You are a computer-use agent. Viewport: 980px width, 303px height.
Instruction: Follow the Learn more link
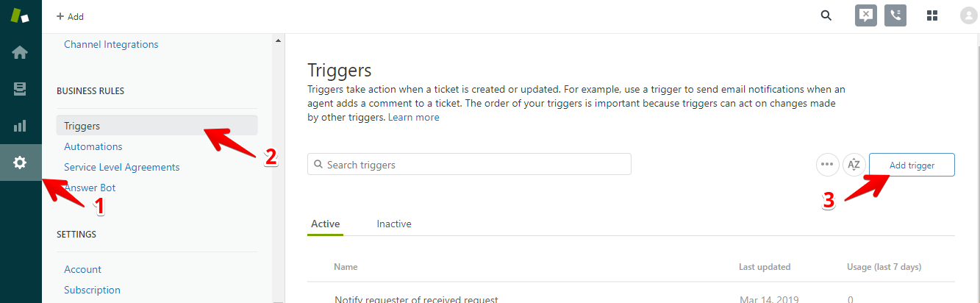[x=414, y=118]
